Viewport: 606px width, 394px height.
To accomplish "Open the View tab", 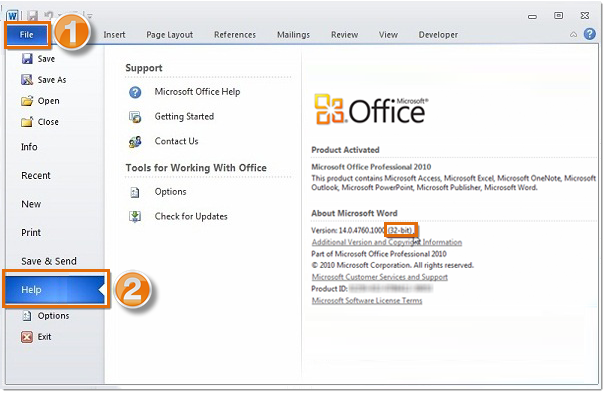I will pyautogui.click(x=388, y=35).
